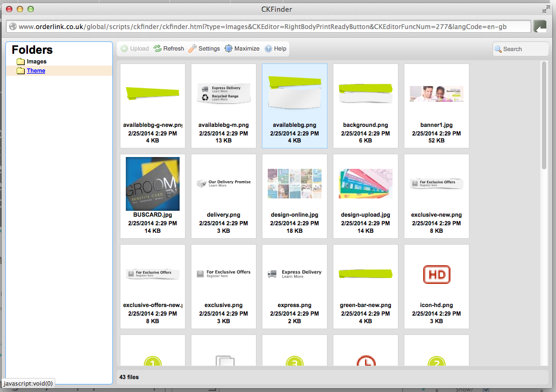Click the Folders heading
This screenshot has width=556, height=392.
point(32,49)
